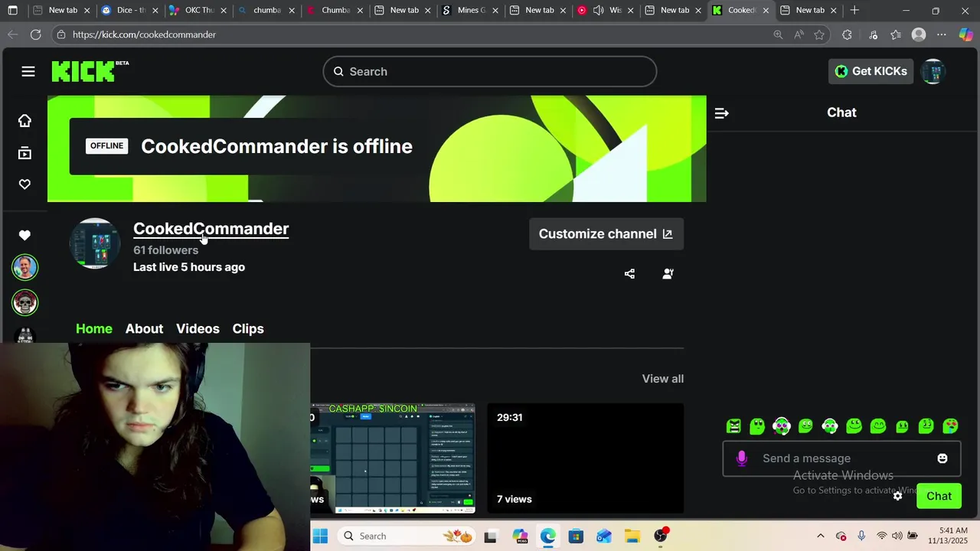Click the OFFLINE badge

[106, 146]
